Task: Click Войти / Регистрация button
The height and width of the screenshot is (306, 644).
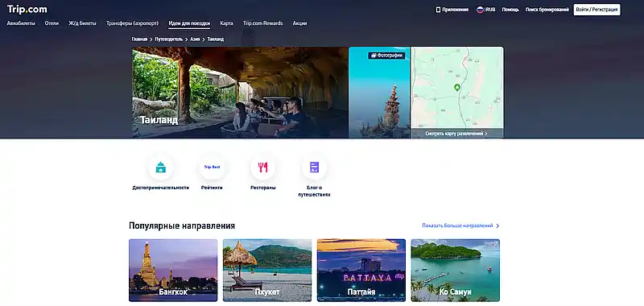Action: pyautogui.click(x=597, y=10)
